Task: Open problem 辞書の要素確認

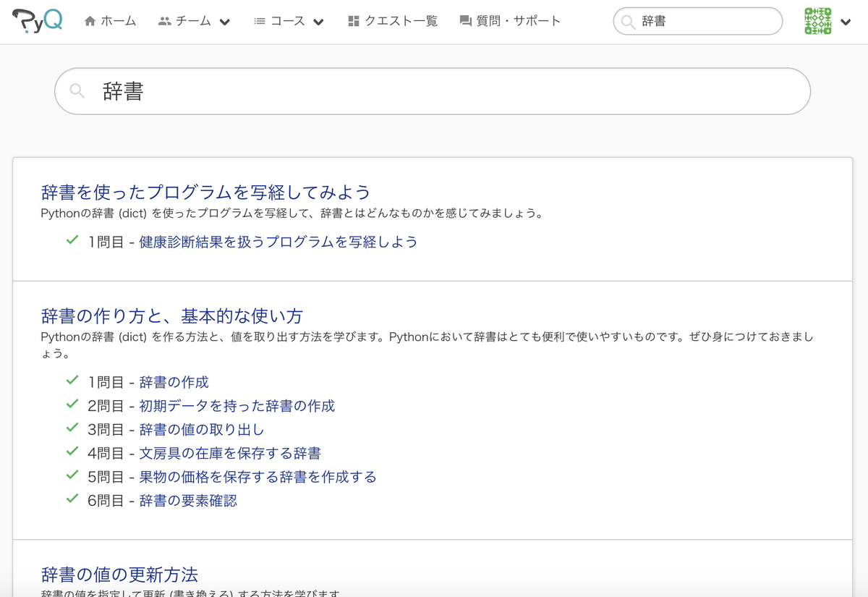Action: pos(188,501)
